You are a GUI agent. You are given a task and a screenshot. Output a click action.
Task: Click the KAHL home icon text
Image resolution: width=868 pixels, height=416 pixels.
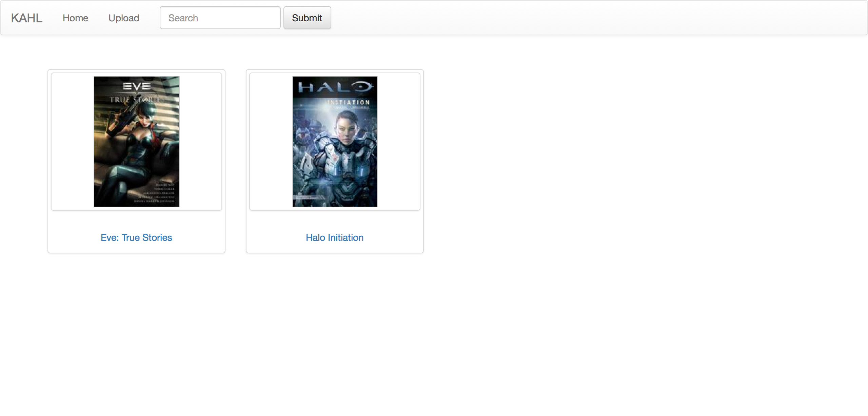click(x=26, y=18)
